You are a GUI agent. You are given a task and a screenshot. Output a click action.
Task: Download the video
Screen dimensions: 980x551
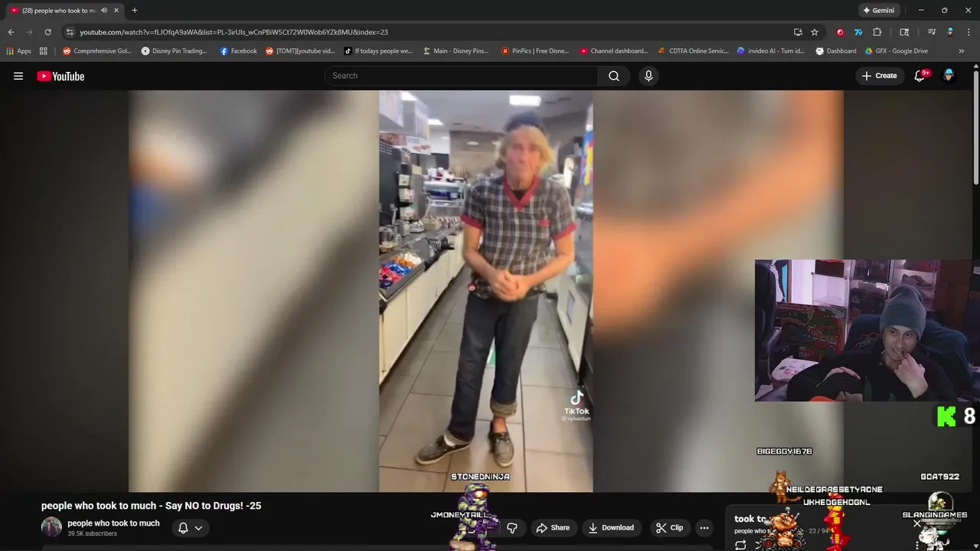(611, 528)
